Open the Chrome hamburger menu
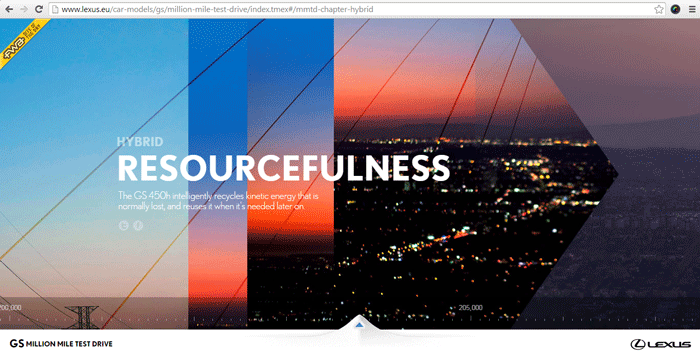The width and height of the screenshot is (700, 360). click(692, 9)
